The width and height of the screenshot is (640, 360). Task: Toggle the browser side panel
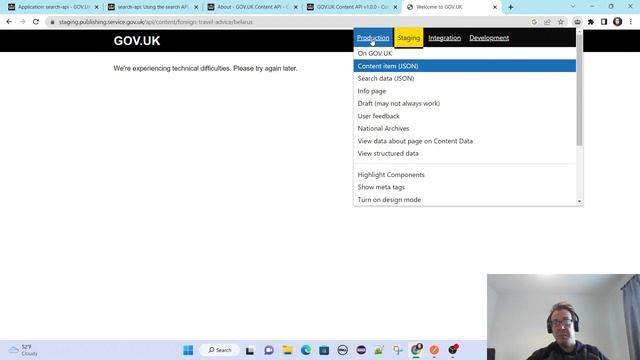(604, 22)
